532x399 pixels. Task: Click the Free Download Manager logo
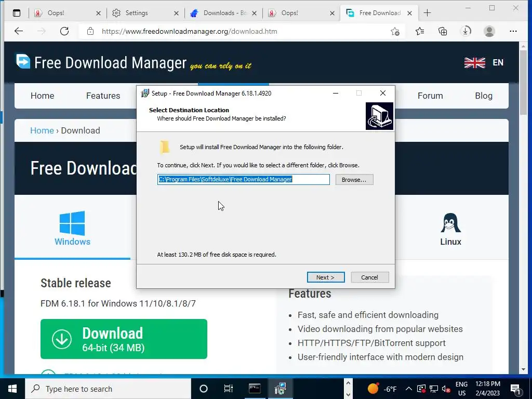click(x=101, y=62)
